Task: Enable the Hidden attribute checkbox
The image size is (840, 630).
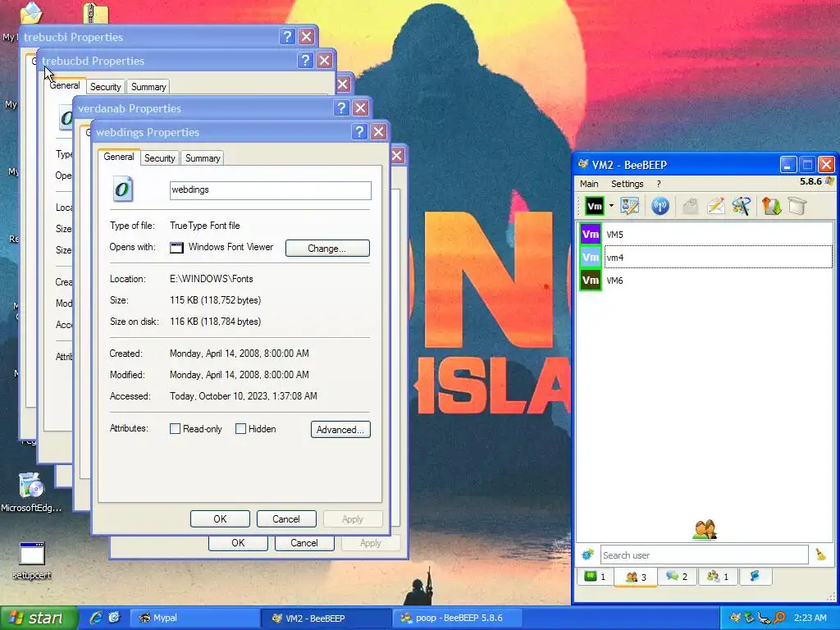Action: coord(240,428)
